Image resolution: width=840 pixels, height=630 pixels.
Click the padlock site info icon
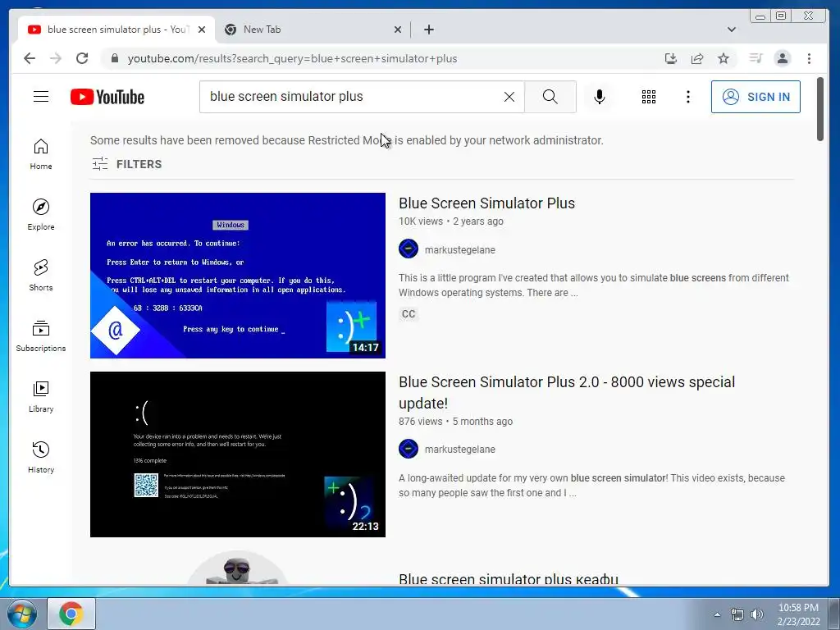pos(115,58)
